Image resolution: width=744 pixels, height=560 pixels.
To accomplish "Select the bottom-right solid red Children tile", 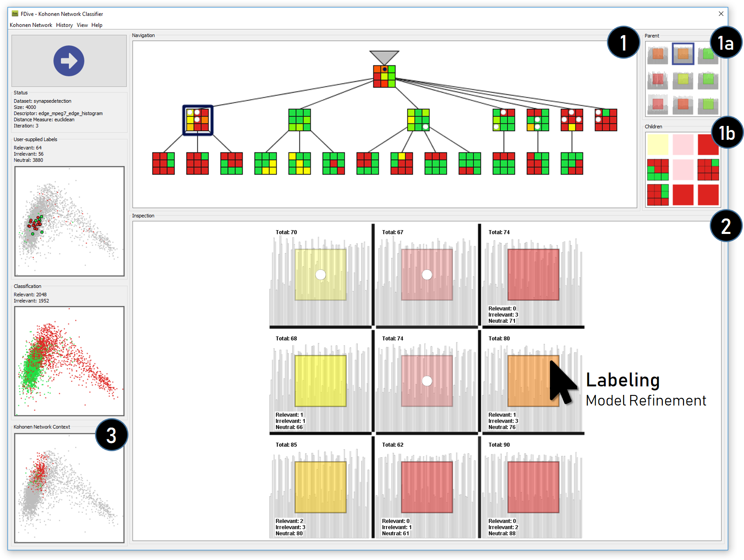I will pos(708,194).
